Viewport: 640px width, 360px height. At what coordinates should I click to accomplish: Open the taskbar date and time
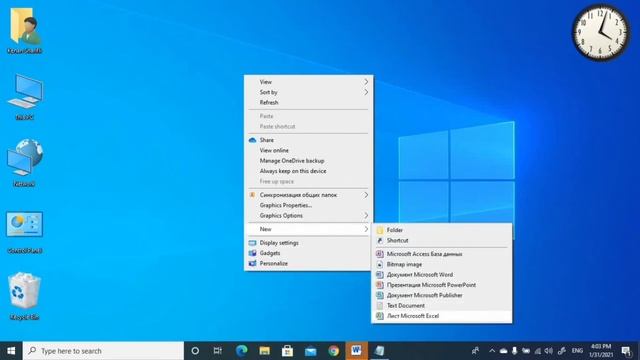(x=601, y=351)
